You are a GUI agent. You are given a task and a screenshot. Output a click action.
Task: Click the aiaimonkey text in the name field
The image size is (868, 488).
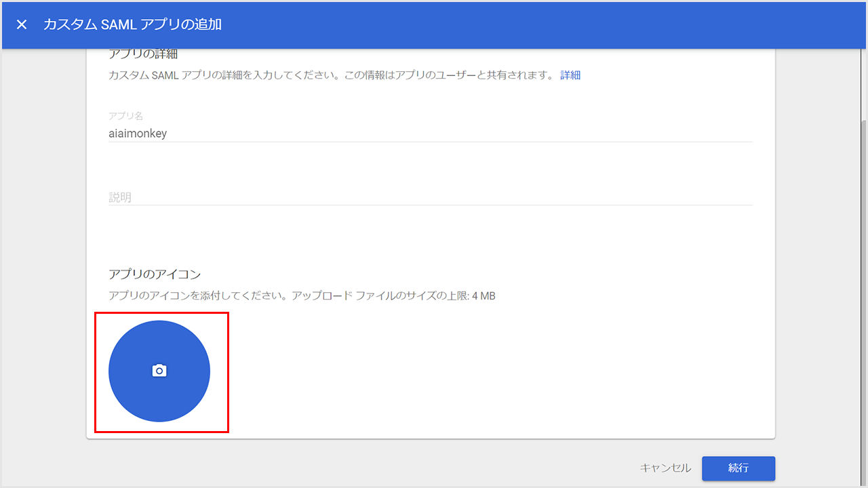click(x=138, y=134)
